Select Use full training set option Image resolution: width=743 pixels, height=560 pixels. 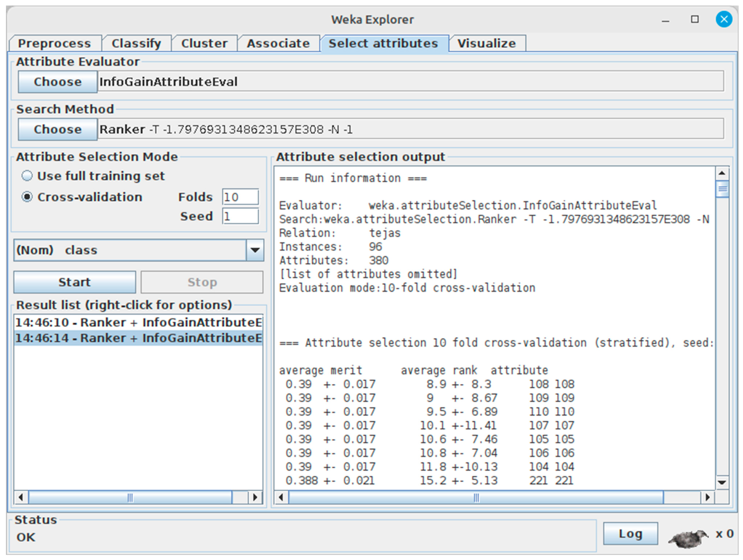93,176
